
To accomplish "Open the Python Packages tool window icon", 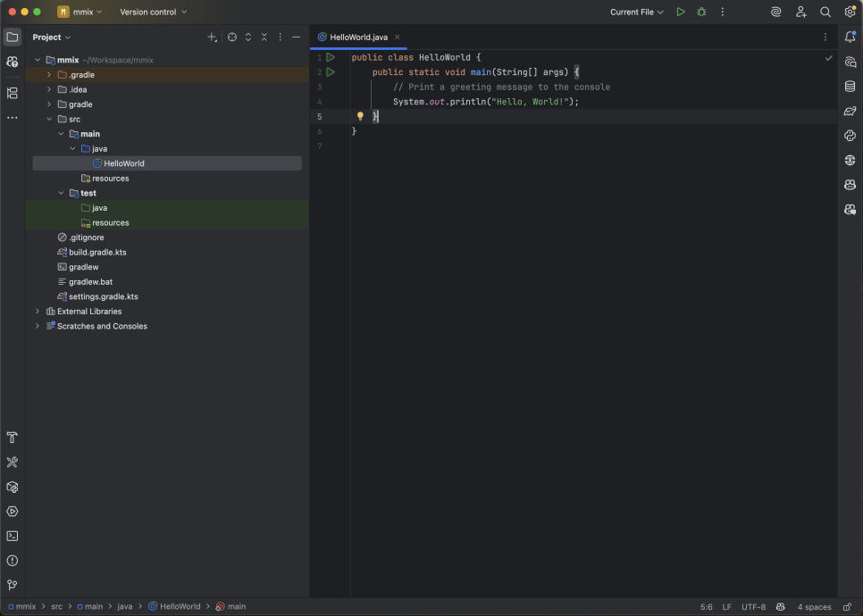I will click(850, 136).
